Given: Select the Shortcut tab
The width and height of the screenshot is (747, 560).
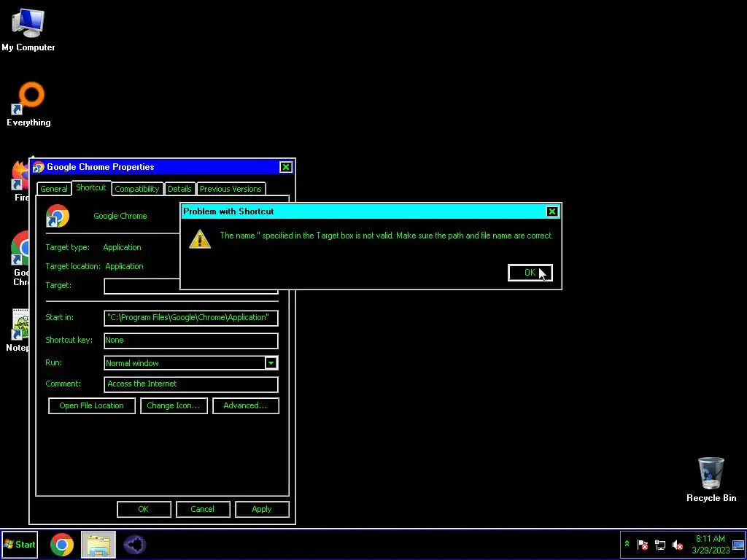Looking at the screenshot, I should [x=91, y=187].
